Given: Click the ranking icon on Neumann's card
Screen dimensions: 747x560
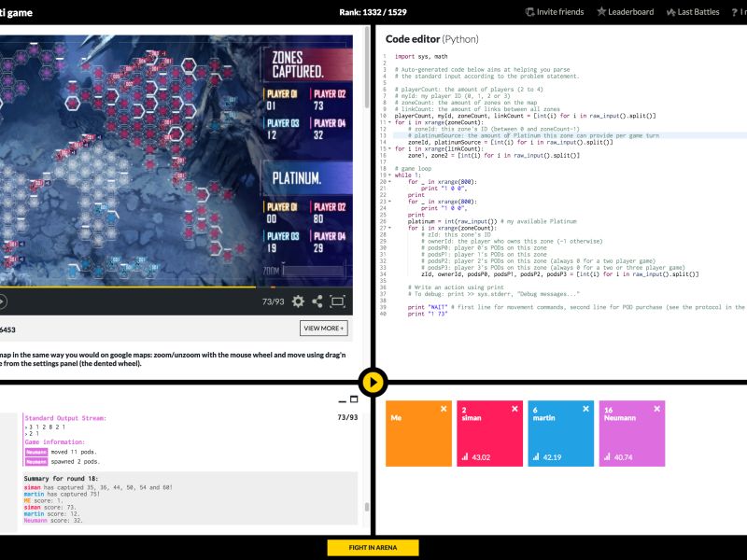Looking at the screenshot, I should pos(607,456).
